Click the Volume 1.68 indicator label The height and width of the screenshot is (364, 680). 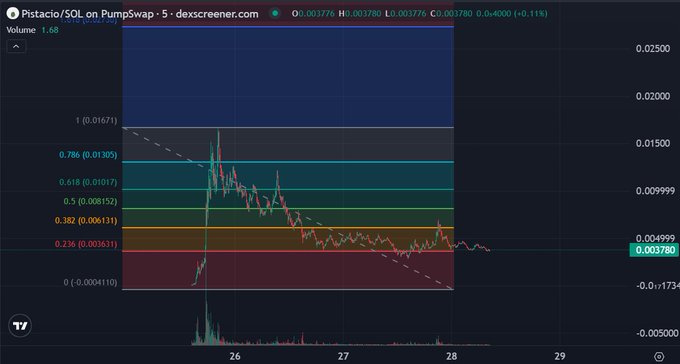coord(32,30)
